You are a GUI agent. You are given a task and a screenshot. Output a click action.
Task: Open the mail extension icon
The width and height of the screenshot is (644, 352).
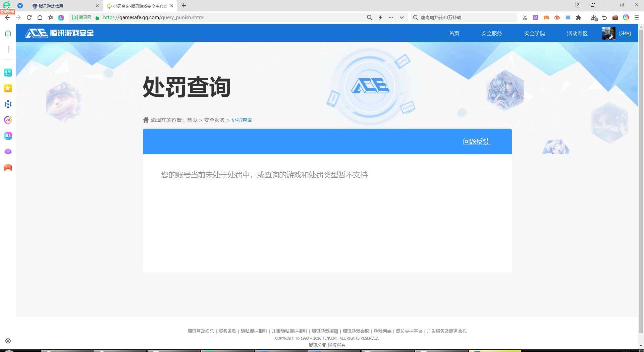(x=568, y=17)
